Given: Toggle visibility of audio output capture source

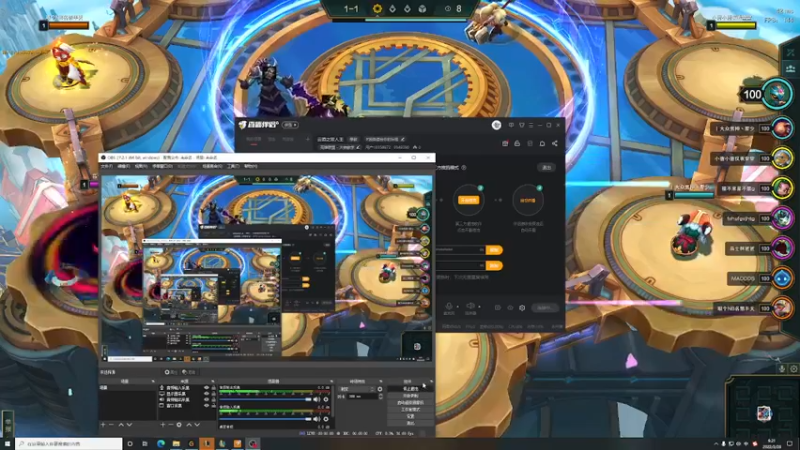Looking at the screenshot, I should [x=207, y=399].
